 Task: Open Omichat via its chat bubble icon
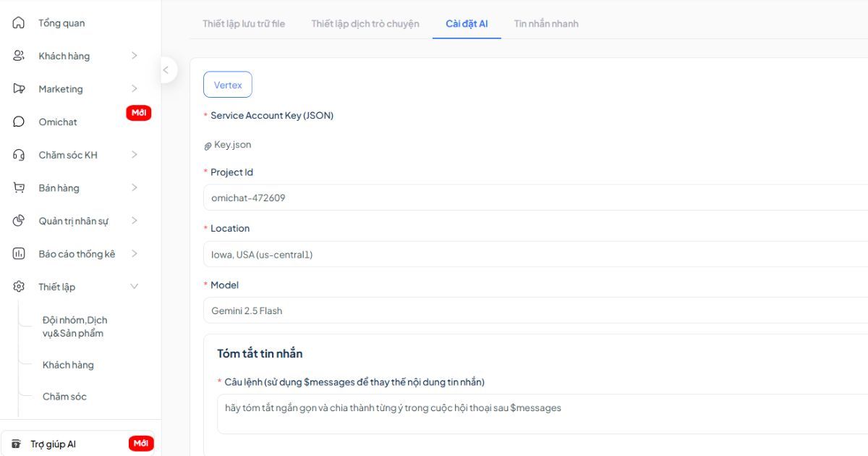pyautogui.click(x=19, y=122)
